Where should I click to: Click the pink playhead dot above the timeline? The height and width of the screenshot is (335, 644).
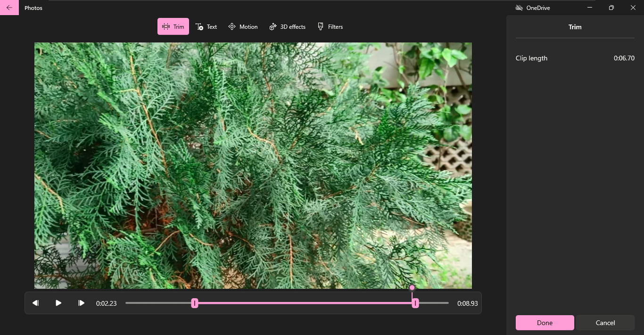(x=412, y=287)
